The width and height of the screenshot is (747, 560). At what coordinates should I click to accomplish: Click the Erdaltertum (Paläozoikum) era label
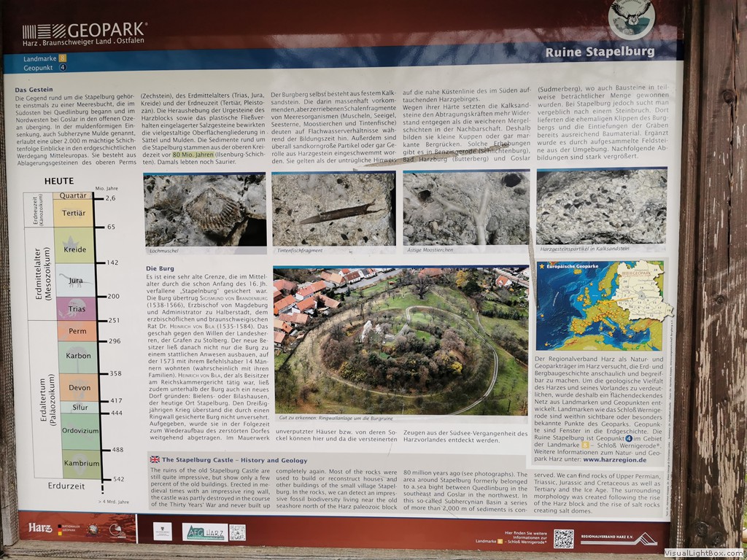coord(47,400)
